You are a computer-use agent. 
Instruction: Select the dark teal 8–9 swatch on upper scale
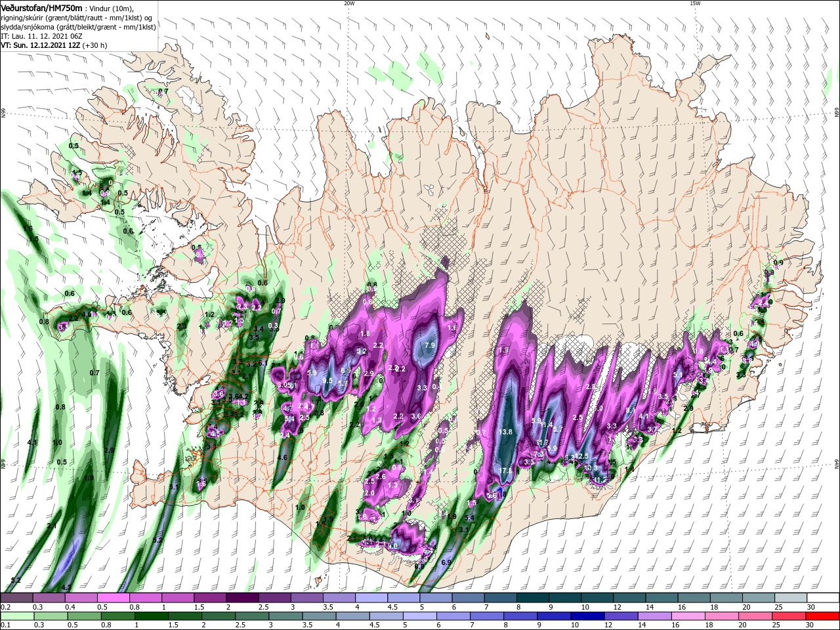532,598
